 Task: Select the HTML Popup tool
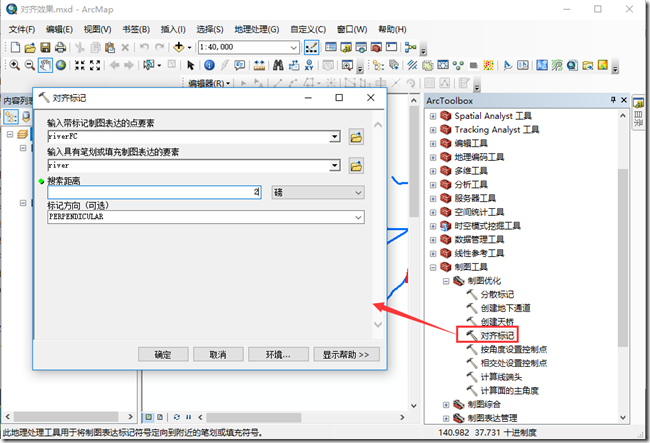240,65
